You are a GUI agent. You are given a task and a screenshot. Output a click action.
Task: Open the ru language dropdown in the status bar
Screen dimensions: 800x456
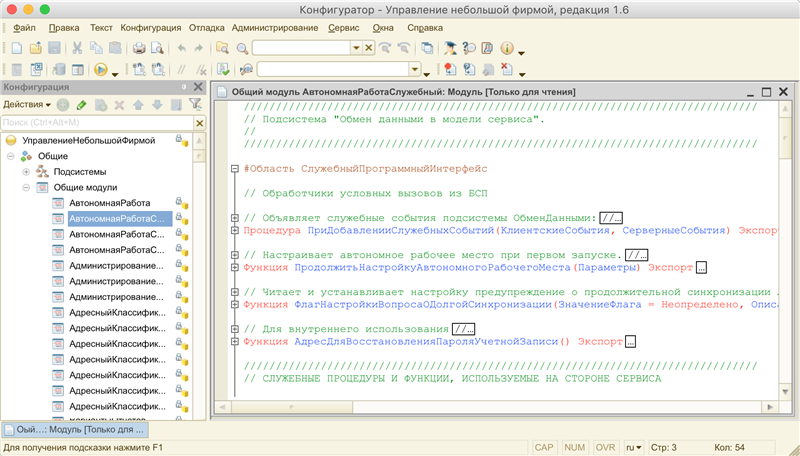[634, 447]
